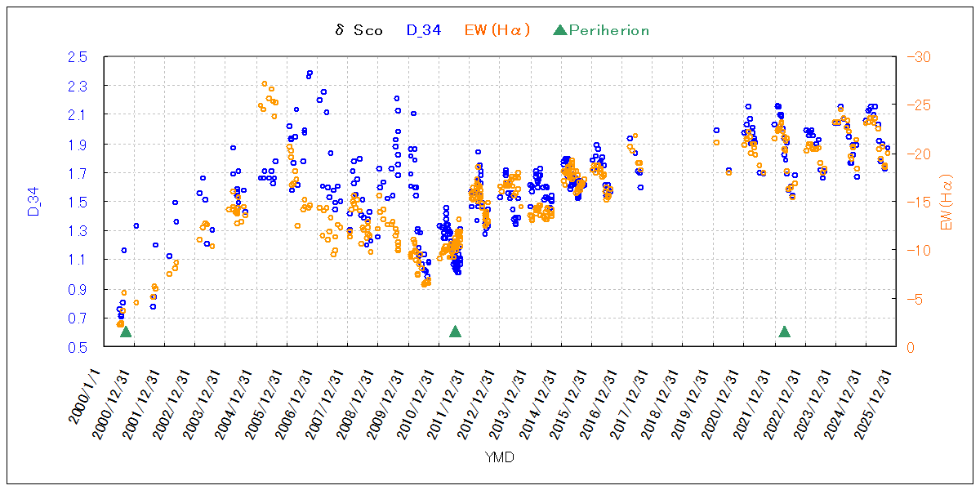The height and width of the screenshot is (490, 980).
Task: Click the 0 tick on right axis
Action: (x=913, y=347)
